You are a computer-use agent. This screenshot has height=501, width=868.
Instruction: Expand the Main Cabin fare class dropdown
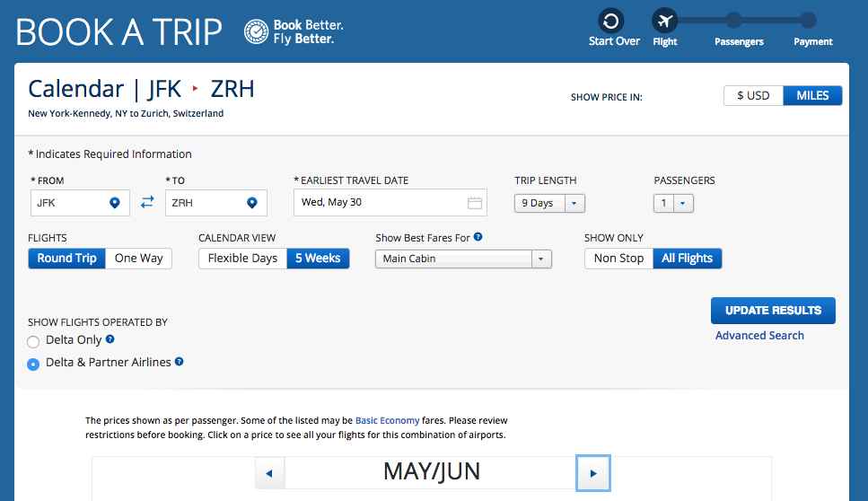pos(463,259)
